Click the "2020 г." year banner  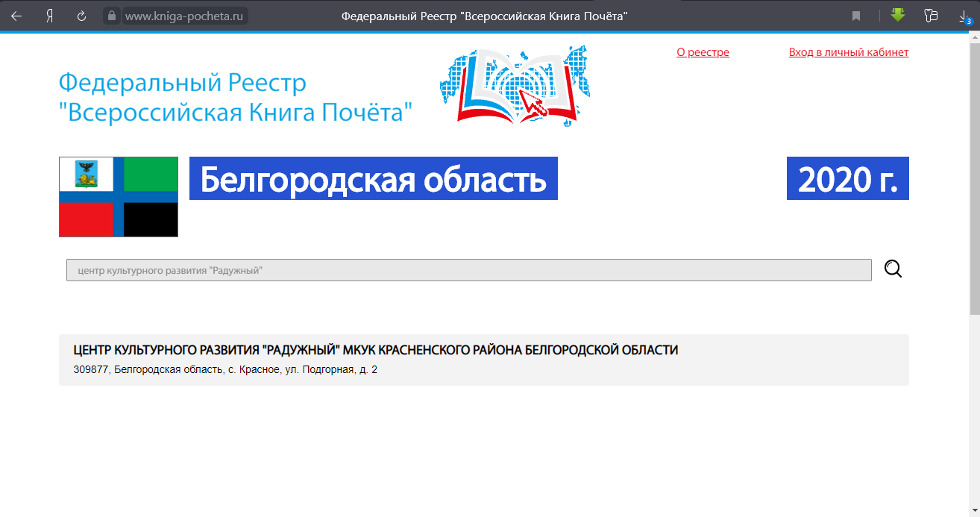847,179
